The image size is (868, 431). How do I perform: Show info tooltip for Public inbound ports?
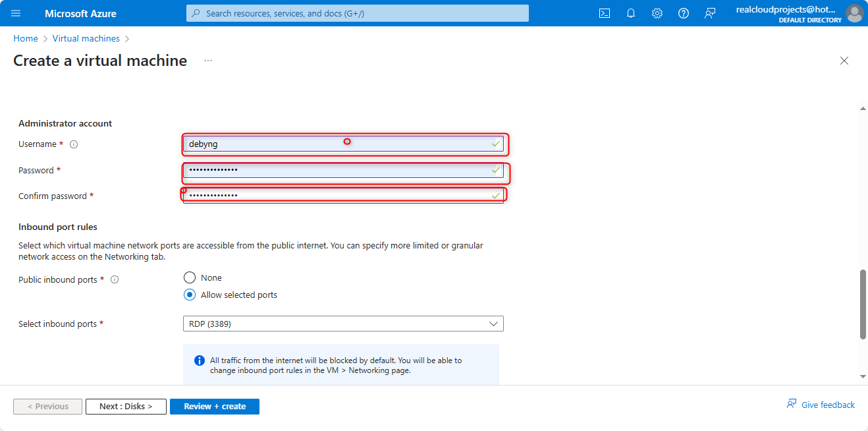(115, 280)
